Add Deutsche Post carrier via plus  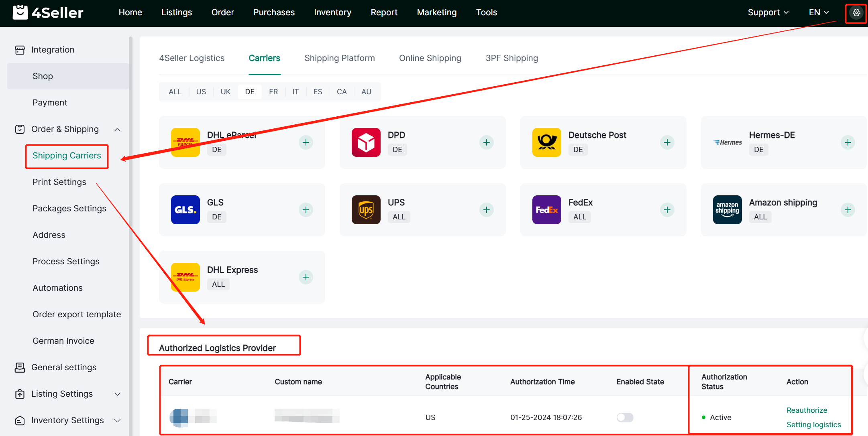point(667,142)
